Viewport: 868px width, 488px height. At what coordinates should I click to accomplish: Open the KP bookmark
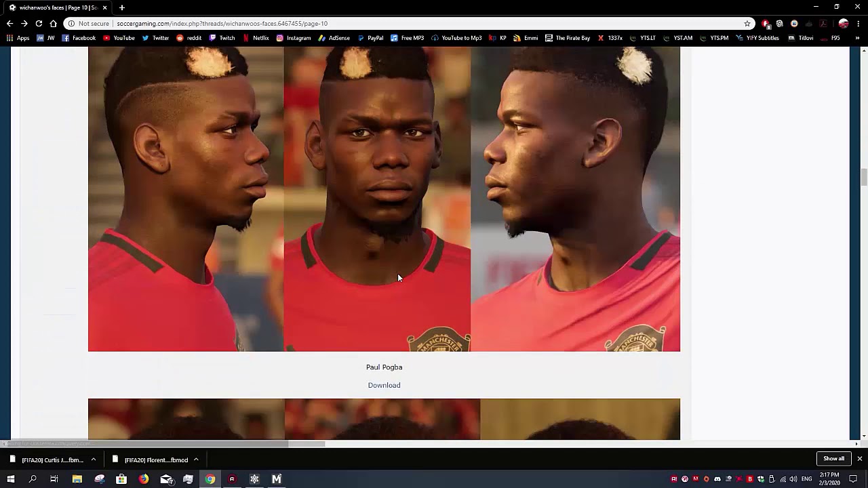click(x=498, y=38)
